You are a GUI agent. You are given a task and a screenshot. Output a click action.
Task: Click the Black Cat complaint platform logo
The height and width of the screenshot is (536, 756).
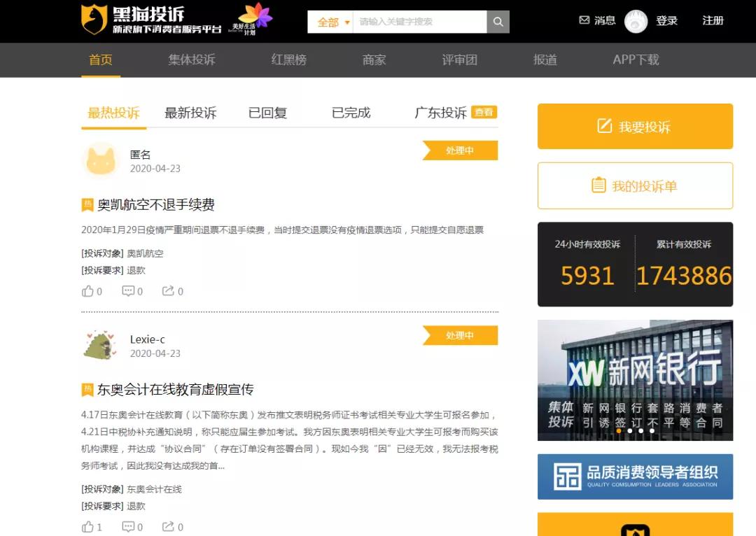(x=151, y=20)
